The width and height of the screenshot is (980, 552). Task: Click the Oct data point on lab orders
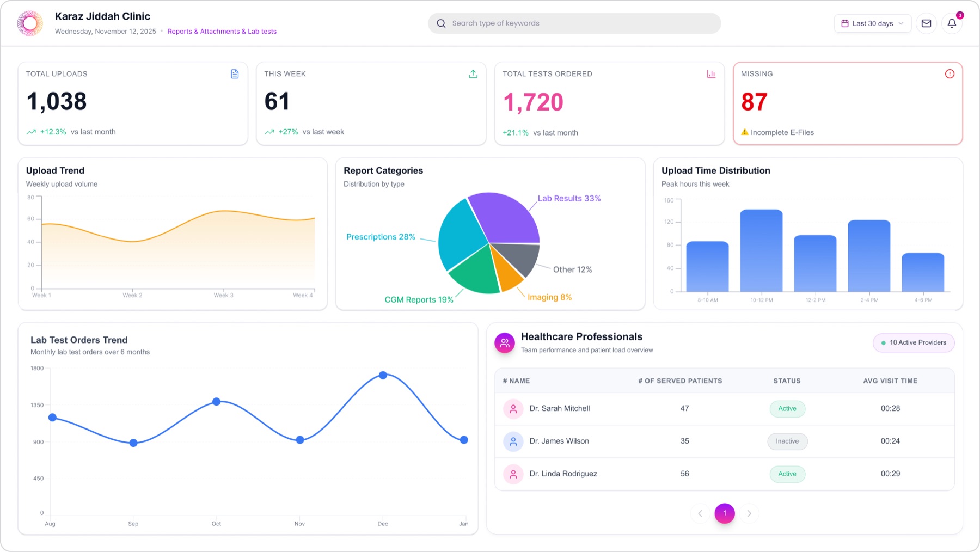click(217, 402)
